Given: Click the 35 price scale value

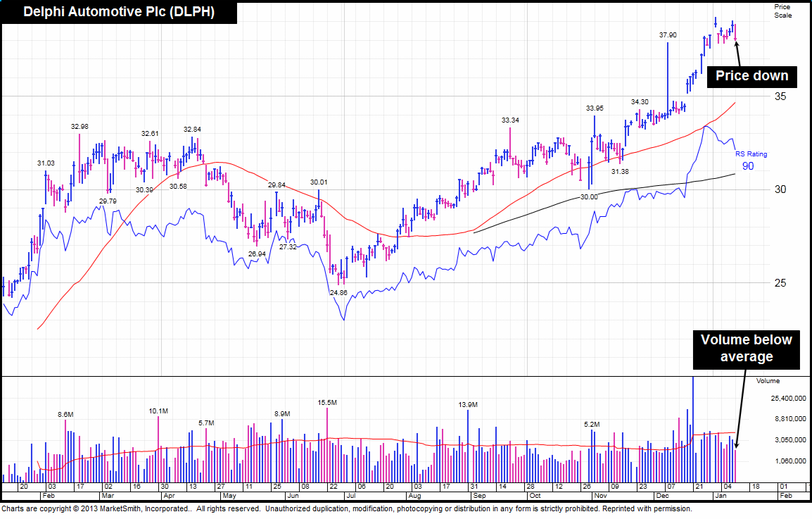Looking at the screenshot, I should coord(780,96).
